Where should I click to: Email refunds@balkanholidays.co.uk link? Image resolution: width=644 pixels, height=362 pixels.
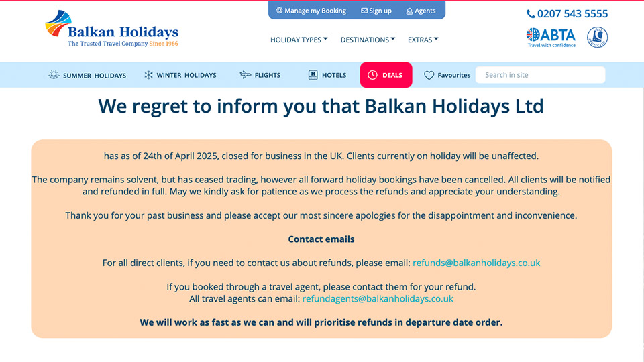[x=476, y=263]
